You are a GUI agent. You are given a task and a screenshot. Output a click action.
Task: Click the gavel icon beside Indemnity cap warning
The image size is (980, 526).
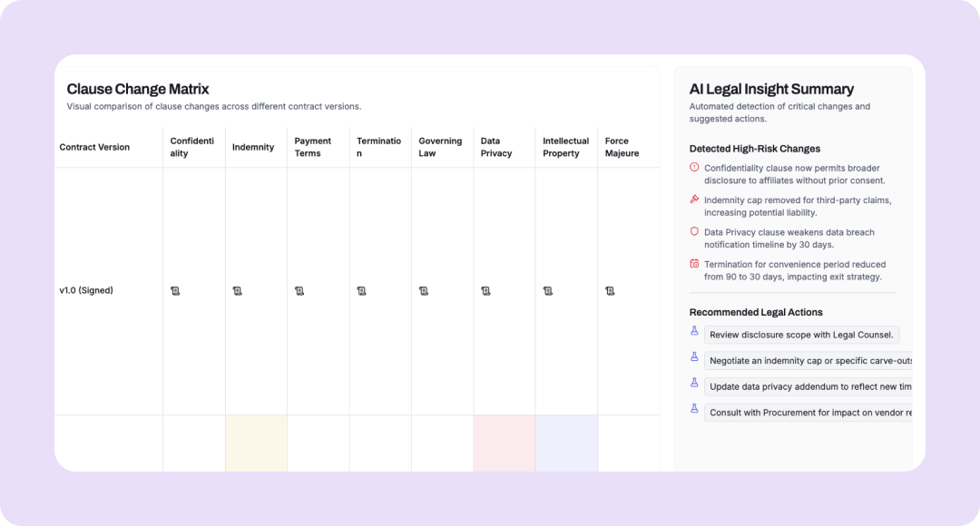pyautogui.click(x=694, y=200)
